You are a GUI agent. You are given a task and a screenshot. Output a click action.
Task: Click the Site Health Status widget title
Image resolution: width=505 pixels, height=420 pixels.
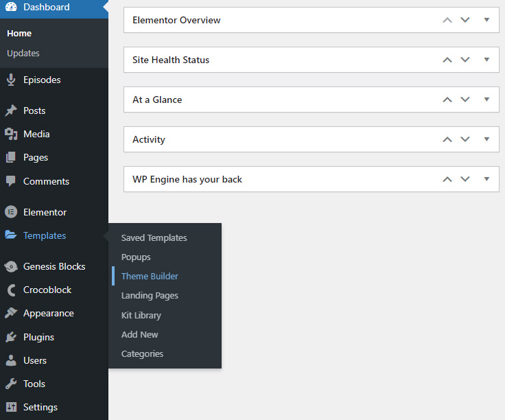[171, 60]
